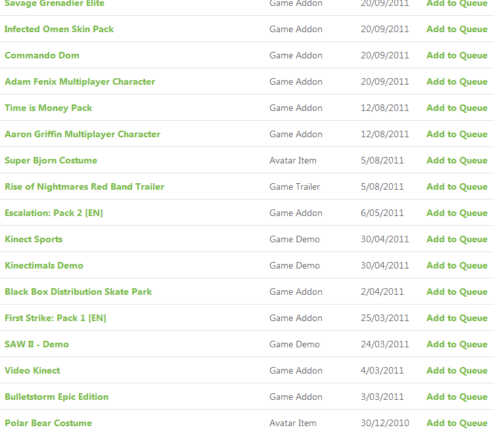Open Rise of Nightmares Red Band Trailer
The image size is (504, 434).
pos(84,187)
